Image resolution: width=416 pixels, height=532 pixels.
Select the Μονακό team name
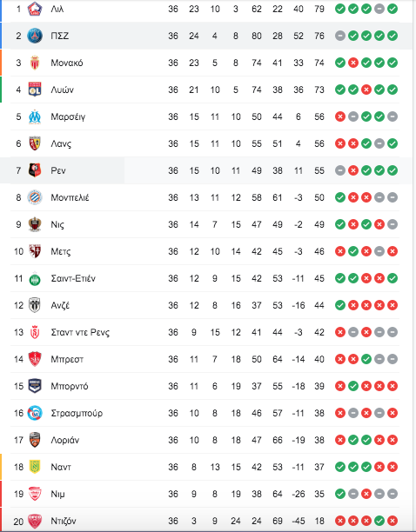pos(67,63)
